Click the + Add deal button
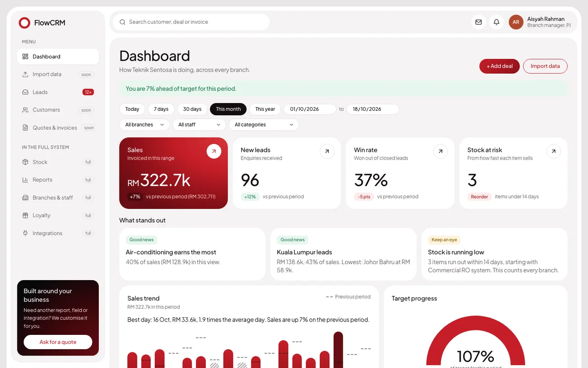The image size is (588, 368). pyautogui.click(x=500, y=66)
